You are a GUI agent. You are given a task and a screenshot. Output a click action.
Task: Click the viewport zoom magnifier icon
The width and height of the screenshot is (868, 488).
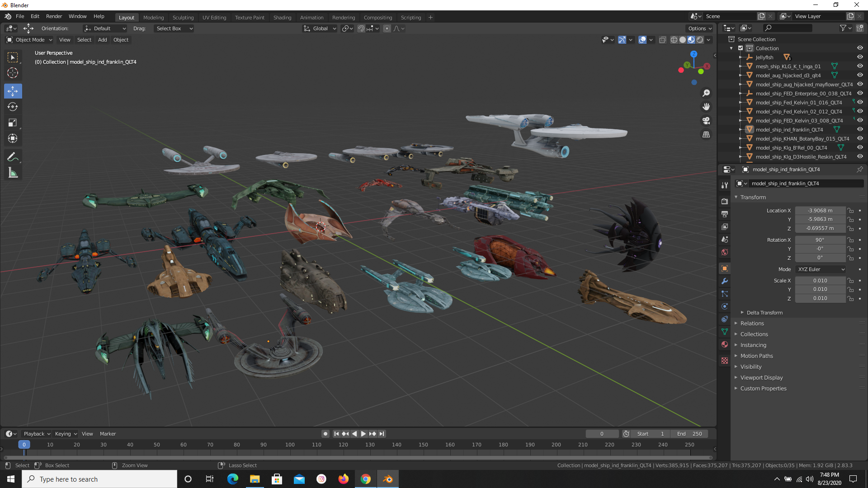[706, 93]
